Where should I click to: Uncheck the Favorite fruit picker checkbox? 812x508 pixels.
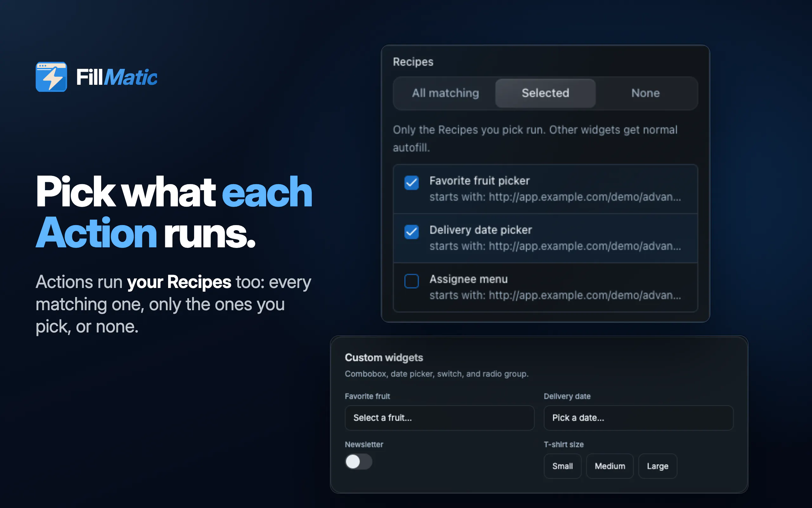[411, 183]
